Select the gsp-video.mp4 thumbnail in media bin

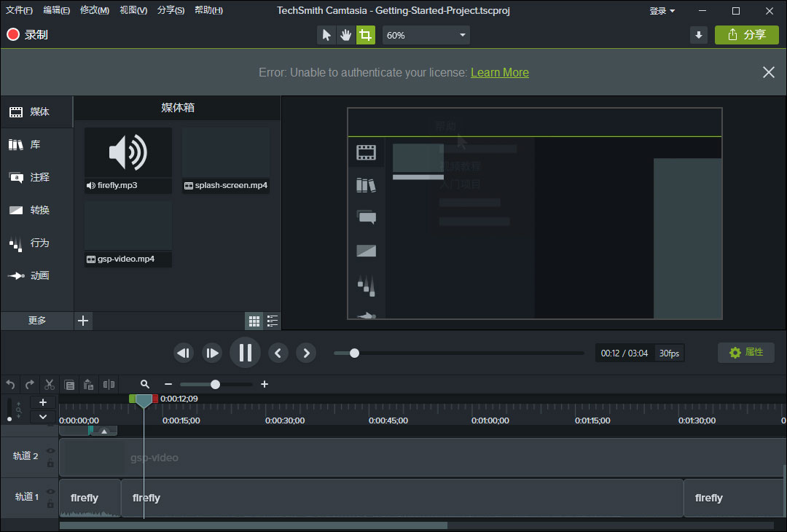click(128, 227)
